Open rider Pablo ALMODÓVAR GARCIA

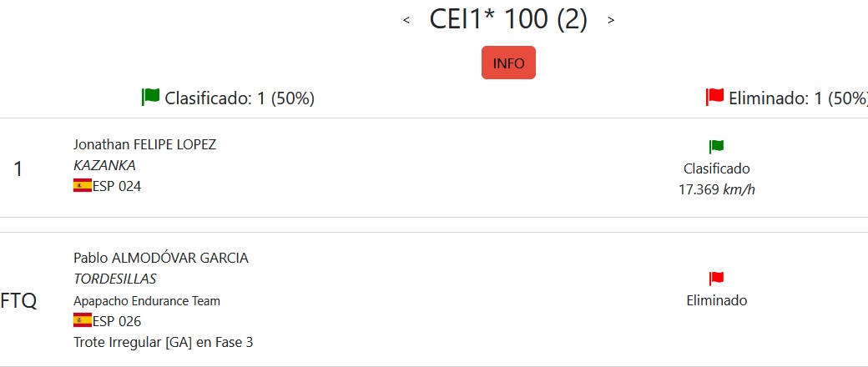(160, 258)
